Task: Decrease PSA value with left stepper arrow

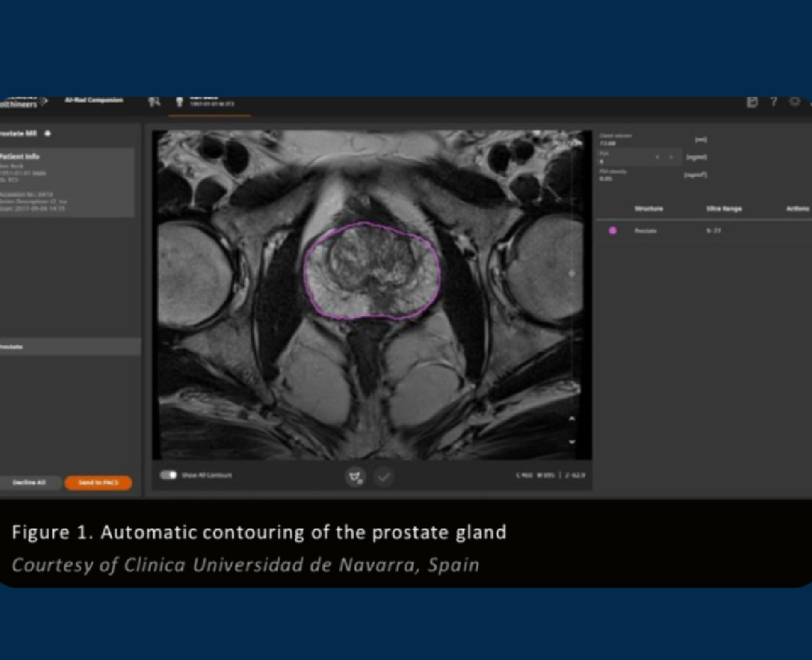Action: point(657,158)
